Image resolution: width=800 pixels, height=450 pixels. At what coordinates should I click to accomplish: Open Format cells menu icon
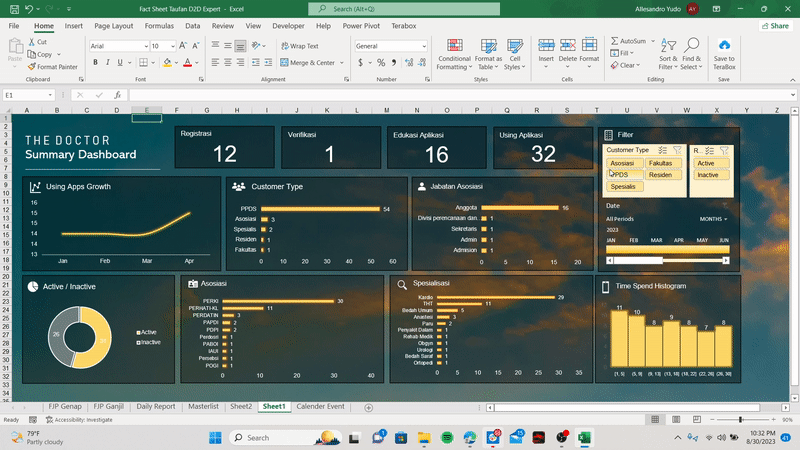point(589,45)
